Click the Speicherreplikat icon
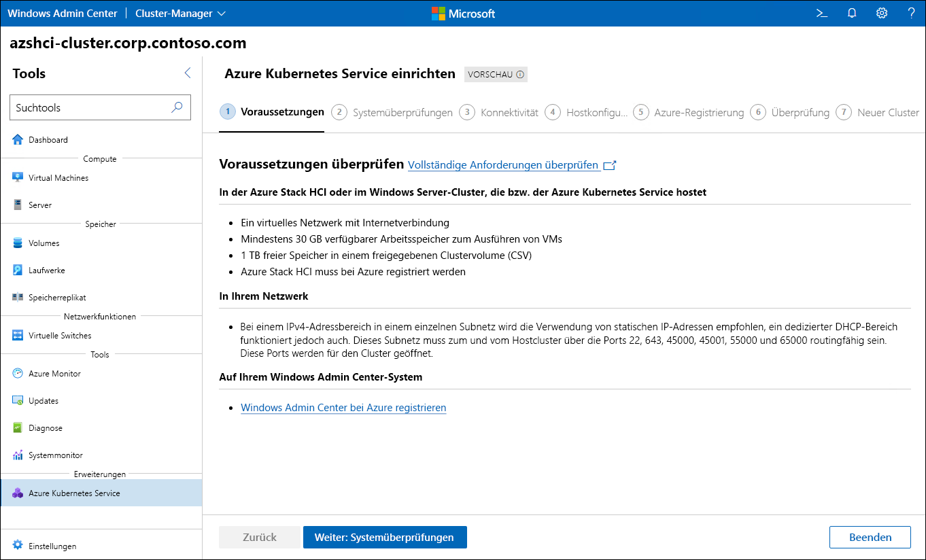Screen dimensions: 926x560 coord(18,298)
